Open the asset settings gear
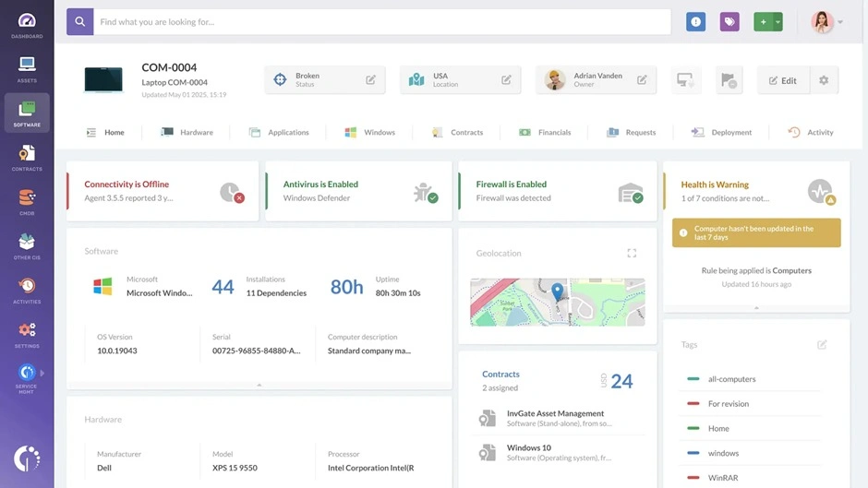868x488 pixels. pyautogui.click(x=824, y=80)
